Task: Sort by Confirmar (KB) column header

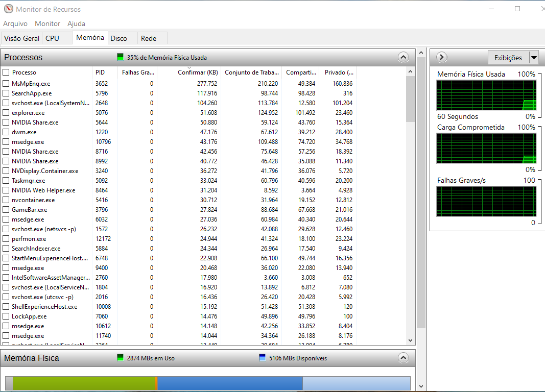Action: (x=189, y=72)
